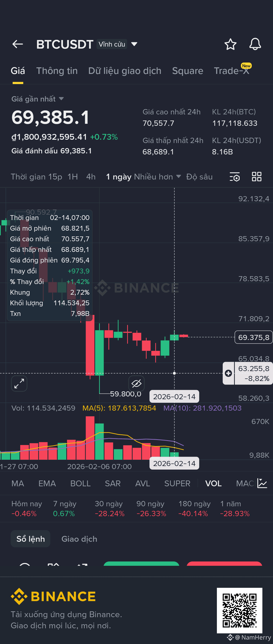This screenshot has height=644, width=273.
Task: Select the 1 ngày timeframe
Action: (119, 177)
